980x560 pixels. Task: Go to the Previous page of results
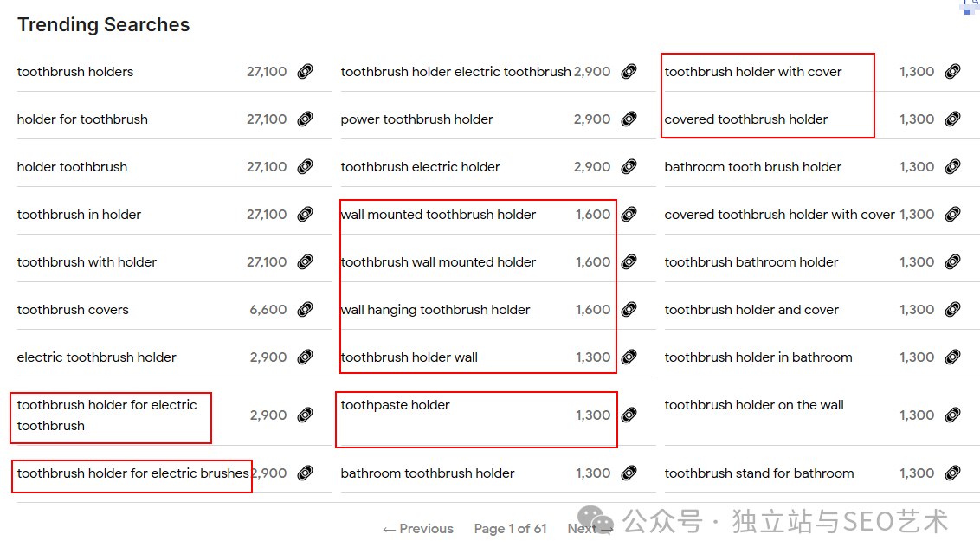point(418,529)
